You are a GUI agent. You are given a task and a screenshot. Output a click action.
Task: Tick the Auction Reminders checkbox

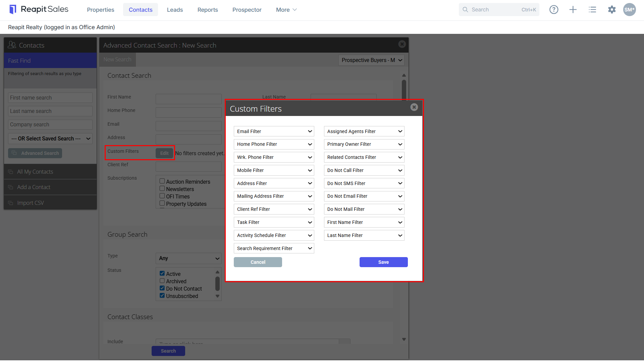coord(162,181)
